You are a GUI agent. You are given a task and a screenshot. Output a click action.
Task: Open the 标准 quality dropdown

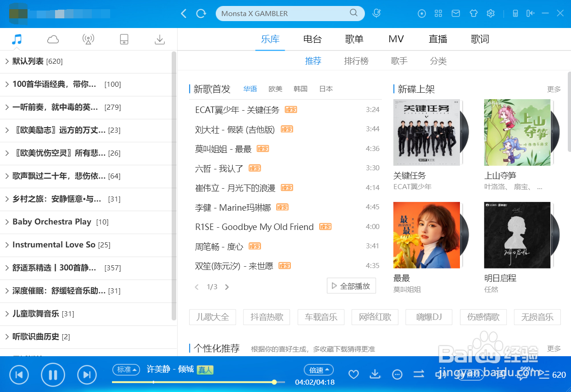126,370
